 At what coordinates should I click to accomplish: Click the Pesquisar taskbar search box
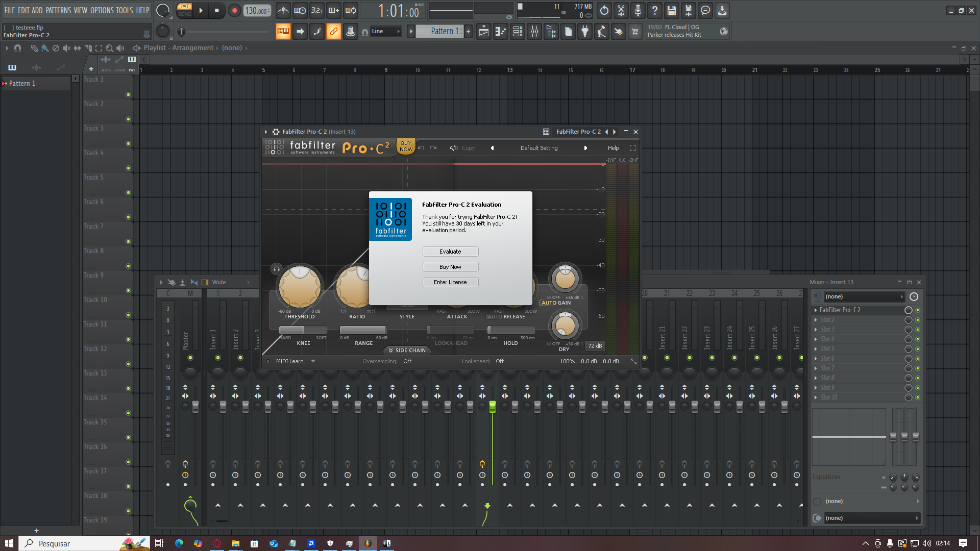[84, 543]
